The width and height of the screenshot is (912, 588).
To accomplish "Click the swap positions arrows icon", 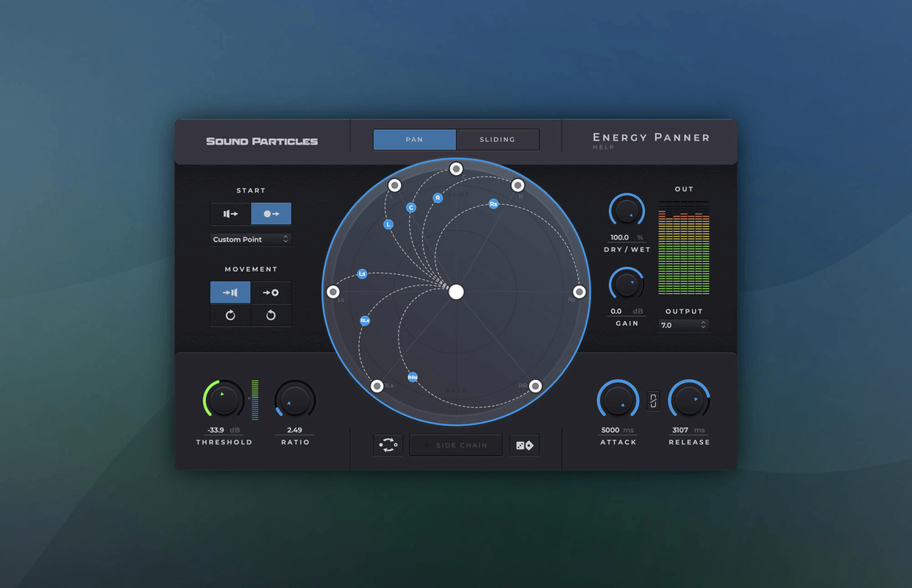I will click(388, 445).
